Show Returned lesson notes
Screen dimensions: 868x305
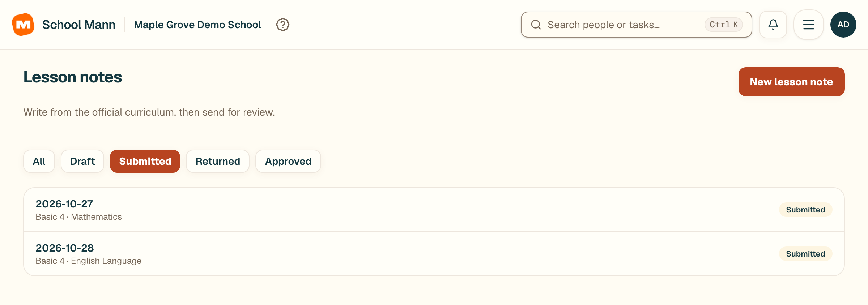click(218, 161)
